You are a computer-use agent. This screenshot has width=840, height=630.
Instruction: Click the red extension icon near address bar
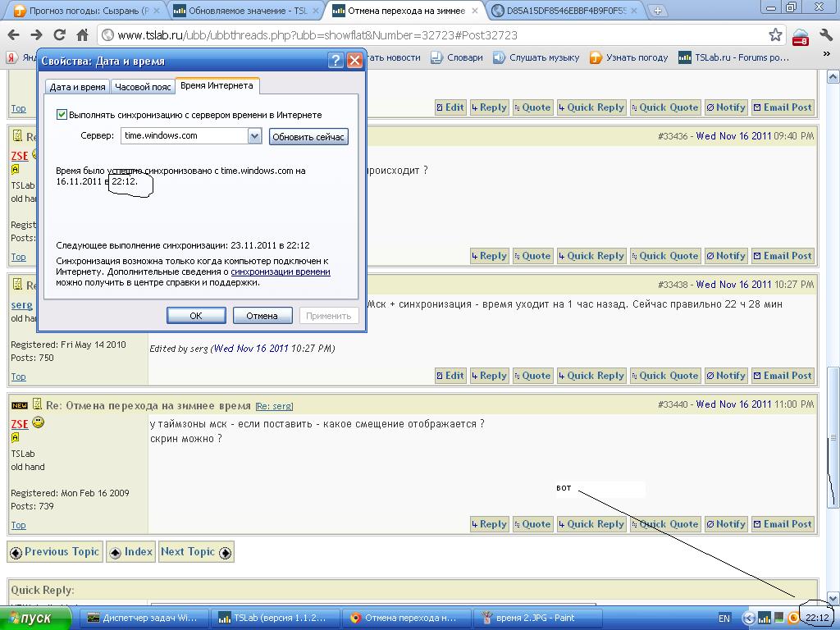[x=801, y=37]
